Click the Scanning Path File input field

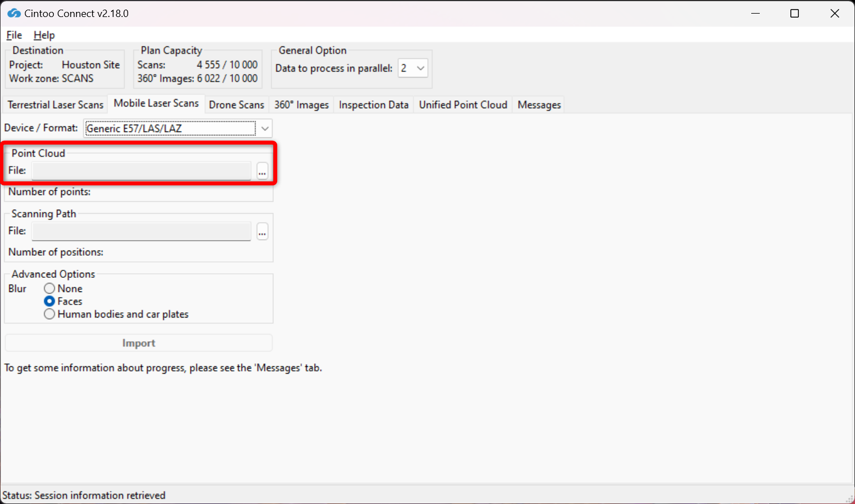pyautogui.click(x=141, y=231)
